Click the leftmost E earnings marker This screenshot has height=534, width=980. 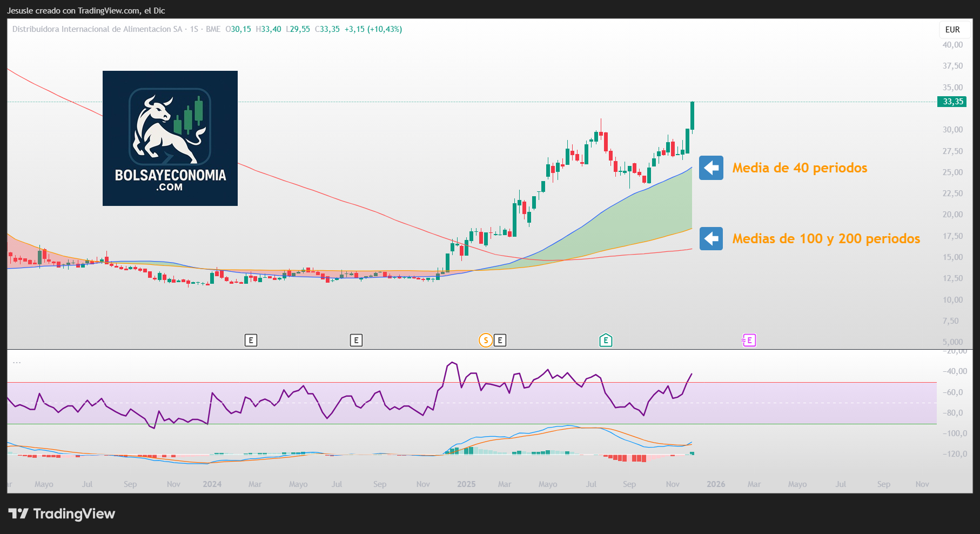(251, 341)
